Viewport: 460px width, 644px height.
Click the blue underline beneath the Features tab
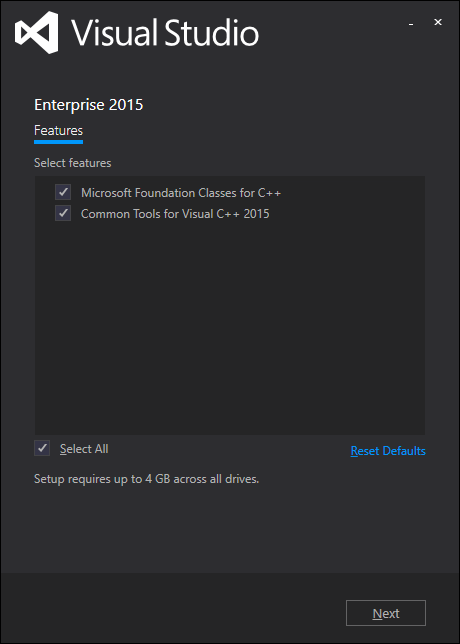[x=58, y=142]
